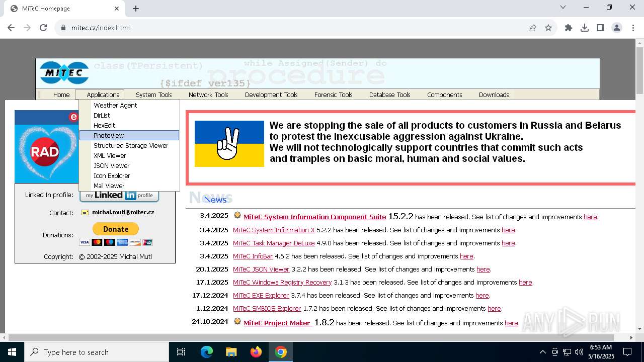The width and height of the screenshot is (644, 362).
Task: Click the PayPal Donate button
Action: pos(116,229)
